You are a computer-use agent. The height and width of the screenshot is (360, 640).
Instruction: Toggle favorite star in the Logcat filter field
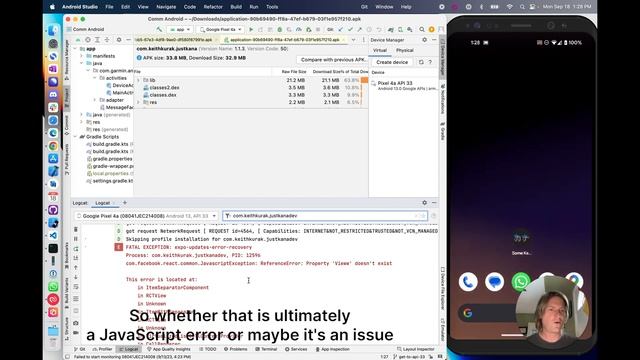point(423,216)
